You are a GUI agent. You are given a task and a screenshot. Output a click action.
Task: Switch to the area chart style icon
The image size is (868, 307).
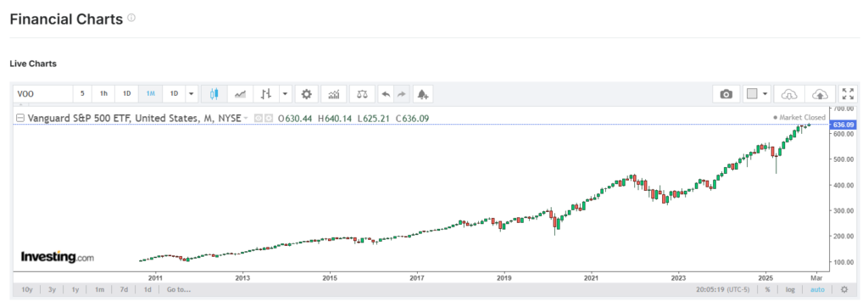tap(240, 93)
